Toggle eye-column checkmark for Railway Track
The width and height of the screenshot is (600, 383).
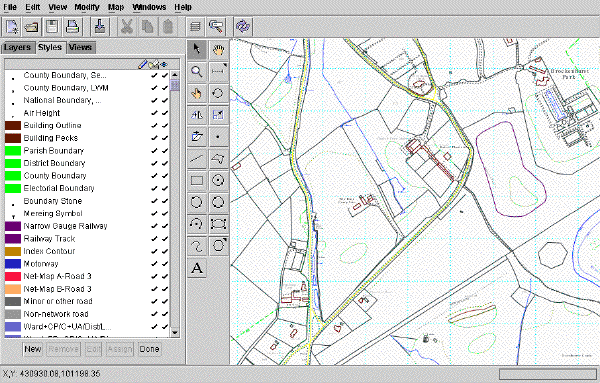pyautogui.click(x=165, y=239)
